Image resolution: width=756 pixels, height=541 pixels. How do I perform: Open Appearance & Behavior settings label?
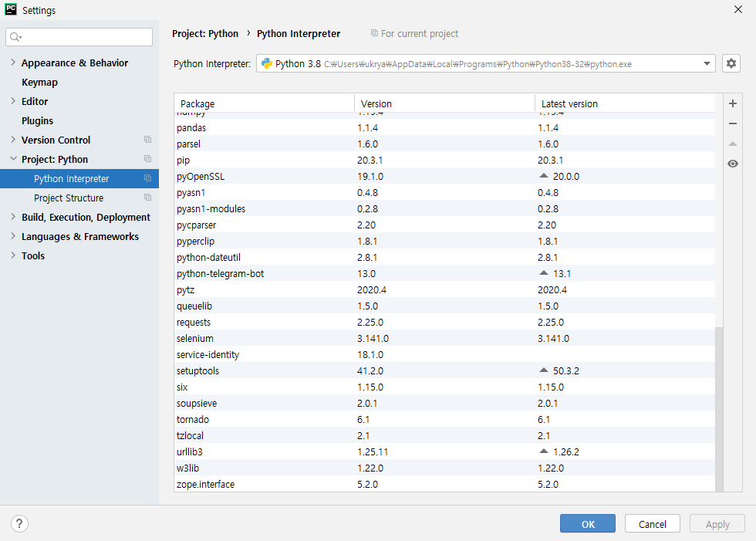click(x=75, y=63)
